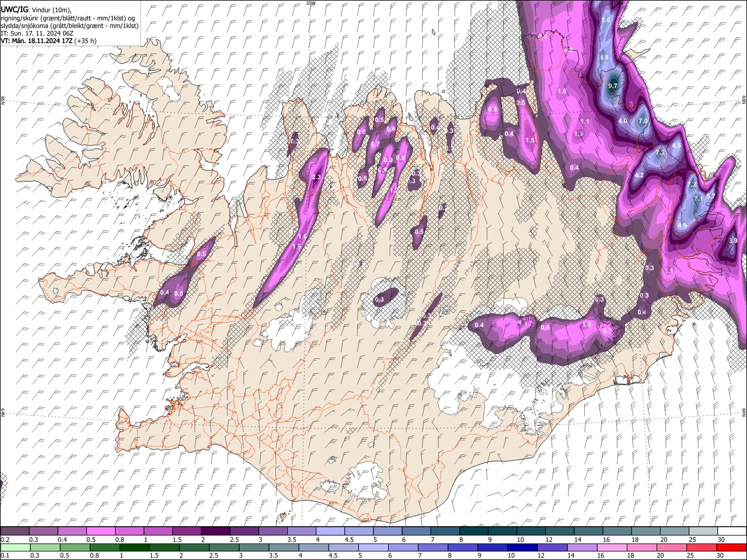Click the light periwinkle swatch labeled 4 in upper legend
The image size is (747, 560).
point(330,531)
